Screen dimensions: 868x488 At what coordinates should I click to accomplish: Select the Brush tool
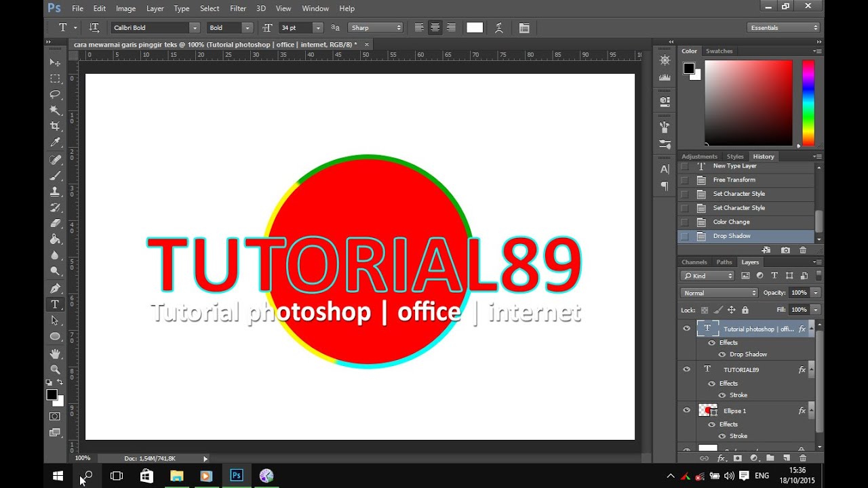click(55, 175)
